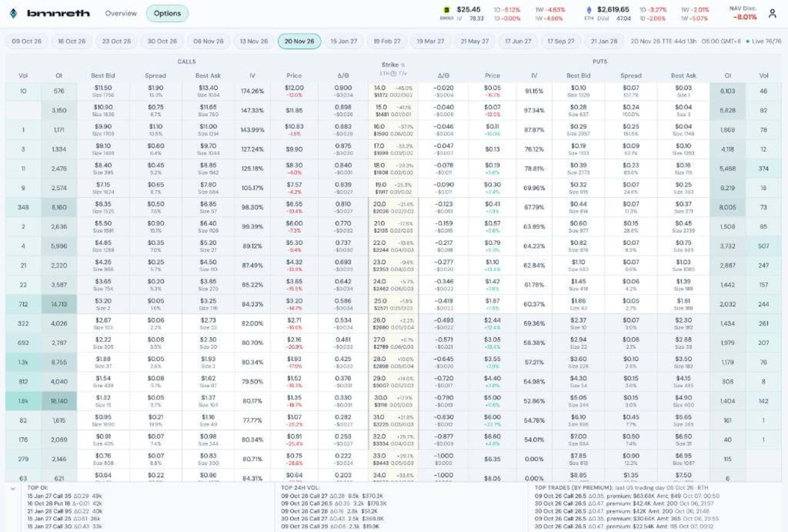Collapse the bottom stats panel chevron

coord(13,488)
